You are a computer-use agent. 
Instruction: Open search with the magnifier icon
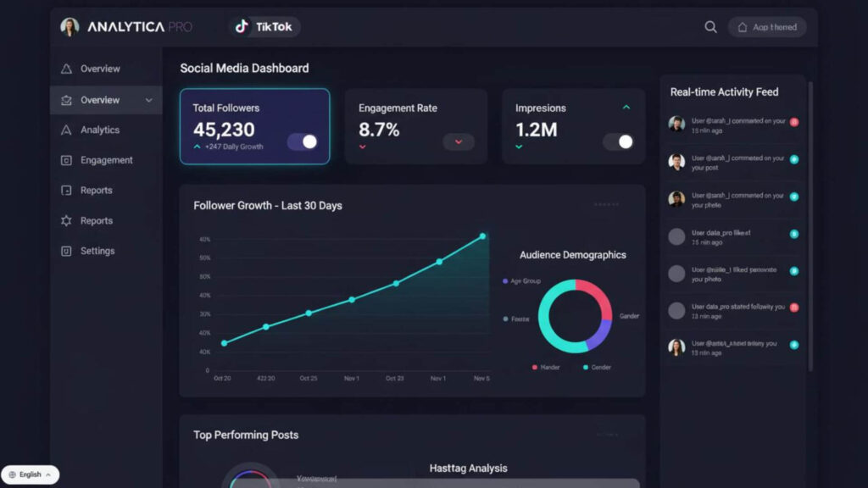coord(710,26)
